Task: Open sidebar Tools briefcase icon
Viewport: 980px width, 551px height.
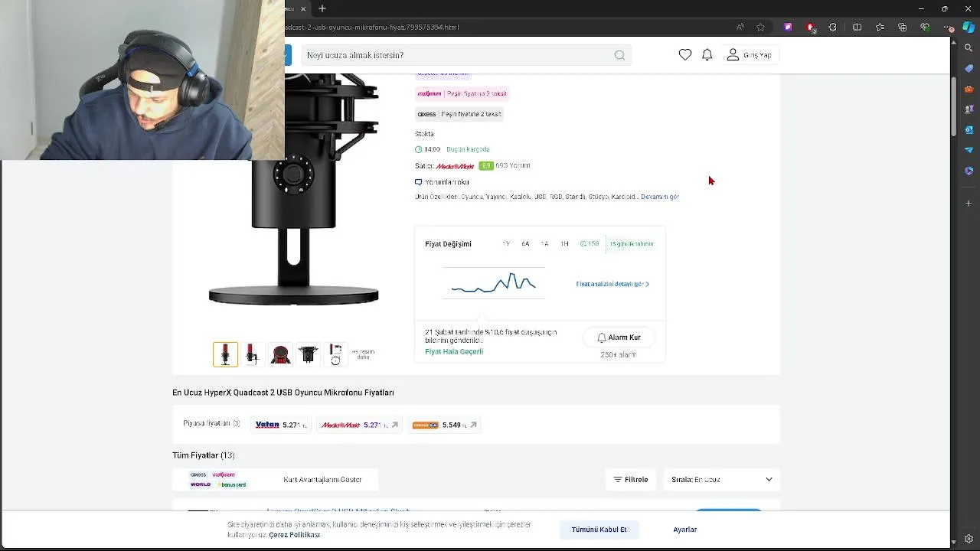Action: coord(969,89)
